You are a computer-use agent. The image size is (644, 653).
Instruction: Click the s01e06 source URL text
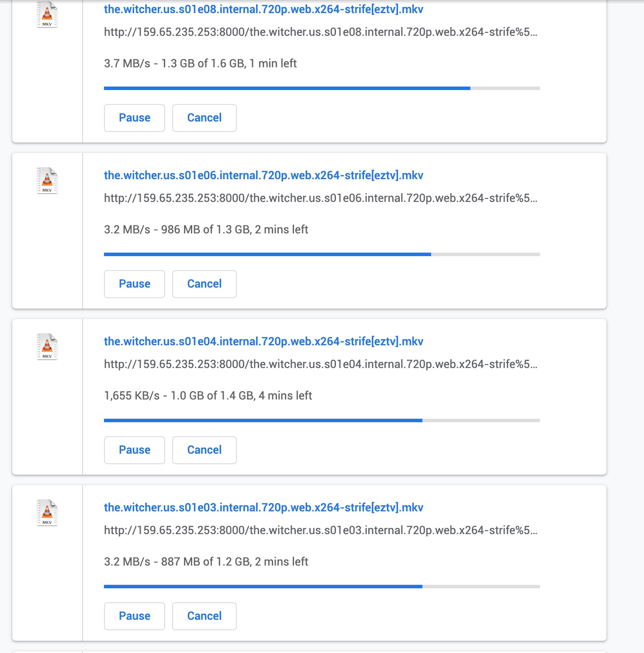tap(321, 198)
